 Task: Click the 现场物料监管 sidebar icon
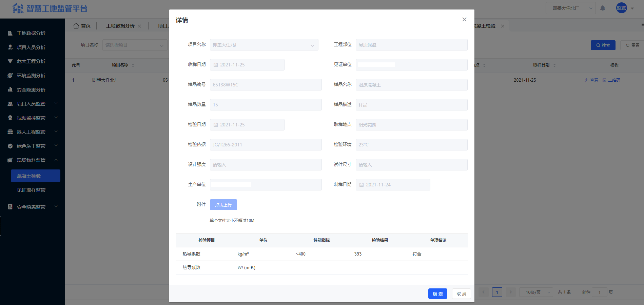click(10, 160)
